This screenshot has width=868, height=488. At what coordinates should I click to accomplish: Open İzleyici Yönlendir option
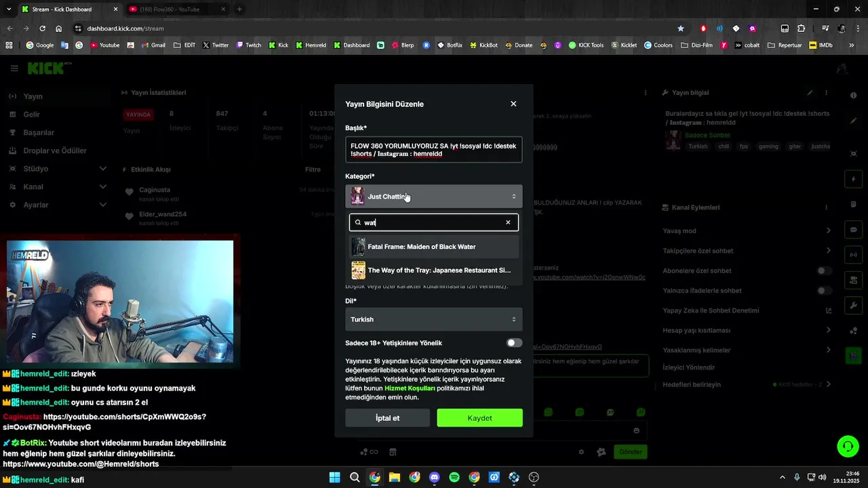(x=689, y=367)
